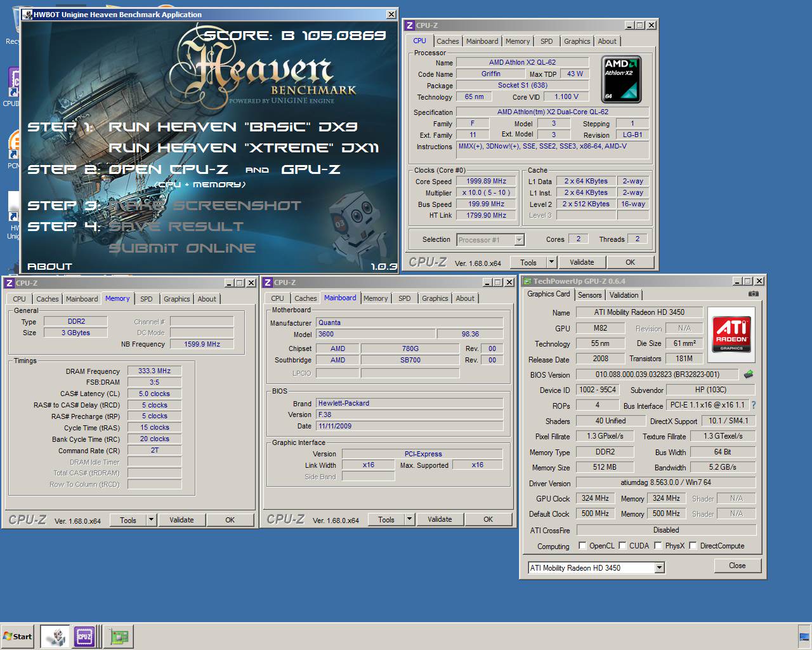Click the GPU-Z BIOS Version field
The height and width of the screenshot is (650, 812).
coord(657,375)
